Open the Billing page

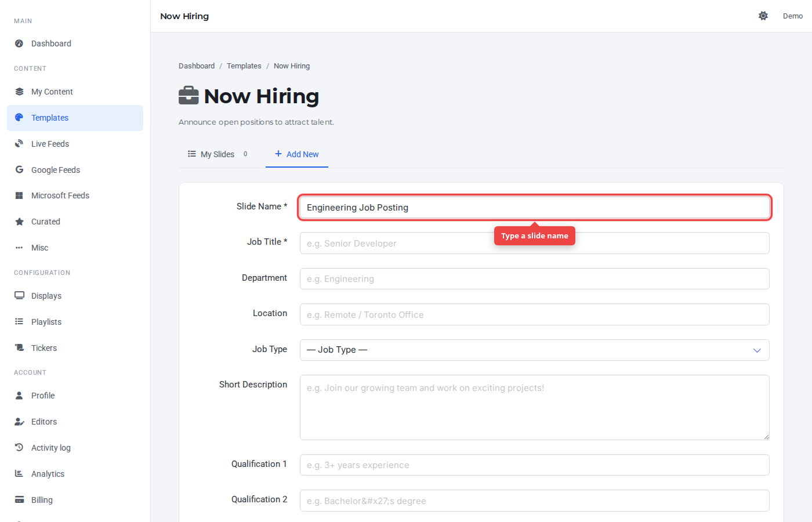point(75,500)
